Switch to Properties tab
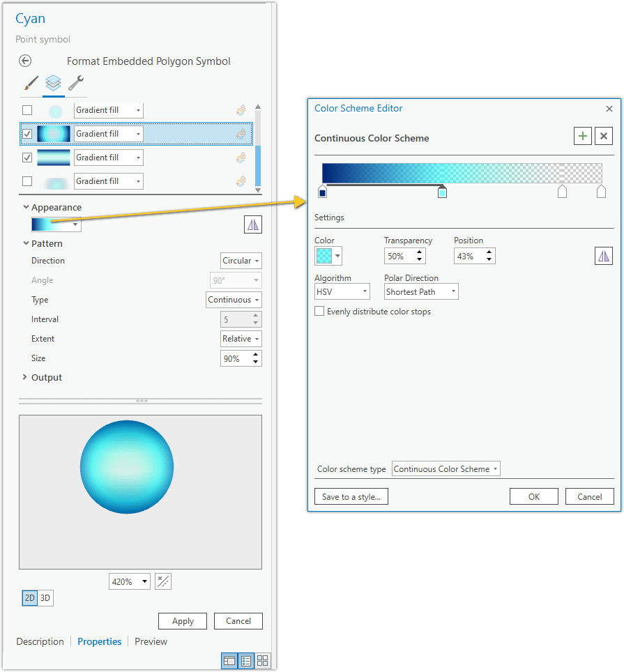 pos(100,641)
